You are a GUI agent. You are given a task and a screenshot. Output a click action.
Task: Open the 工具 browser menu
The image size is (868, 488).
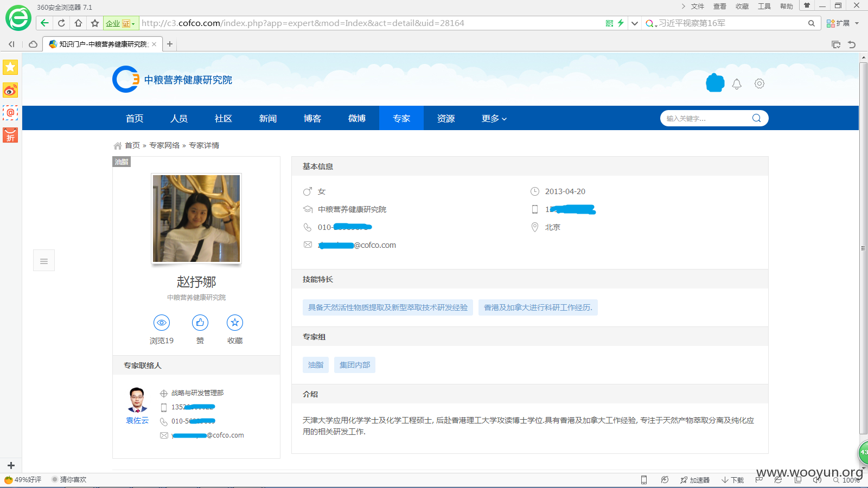pyautogui.click(x=764, y=7)
